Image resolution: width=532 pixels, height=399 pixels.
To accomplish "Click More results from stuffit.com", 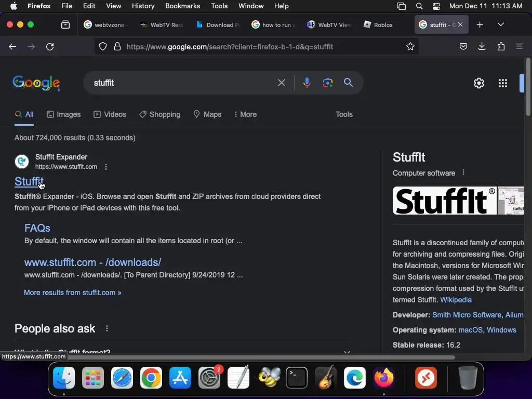I will pyautogui.click(x=73, y=292).
